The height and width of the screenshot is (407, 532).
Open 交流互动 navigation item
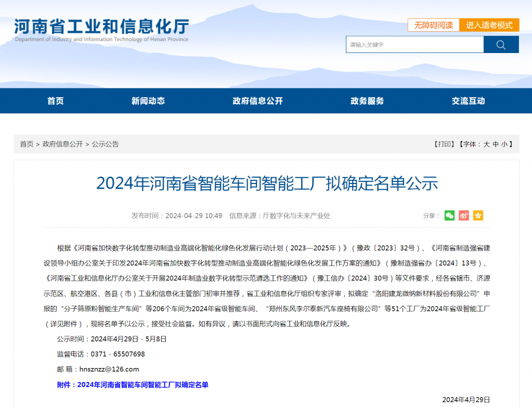pyautogui.click(x=468, y=101)
